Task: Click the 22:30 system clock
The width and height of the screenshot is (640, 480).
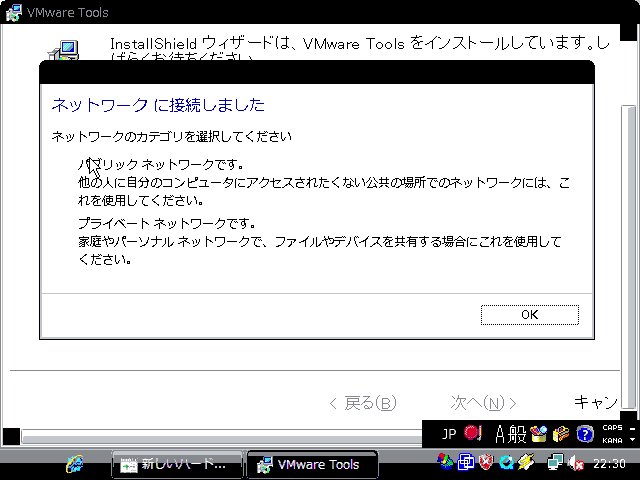Action: coord(609,464)
